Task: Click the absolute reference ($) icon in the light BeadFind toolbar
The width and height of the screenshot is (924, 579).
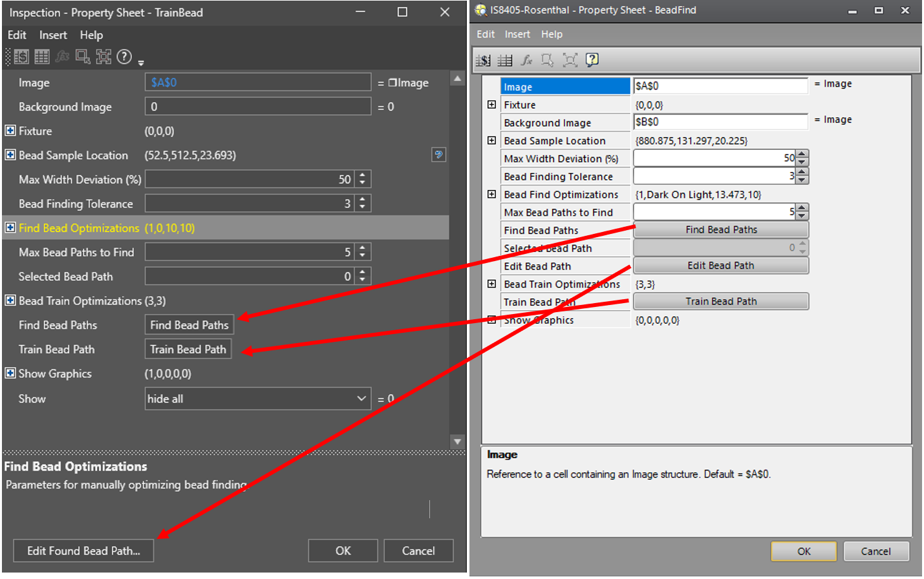Action: point(484,60)
